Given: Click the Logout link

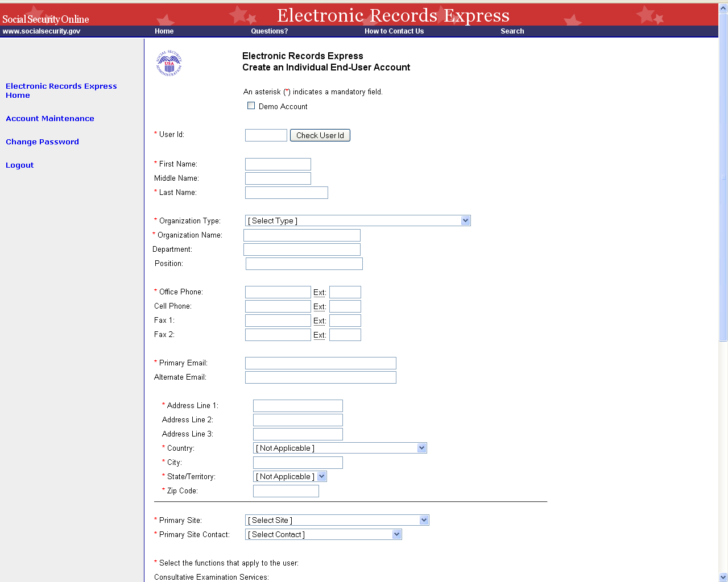Looking at the screenshot, I should (x=20, y=165).
